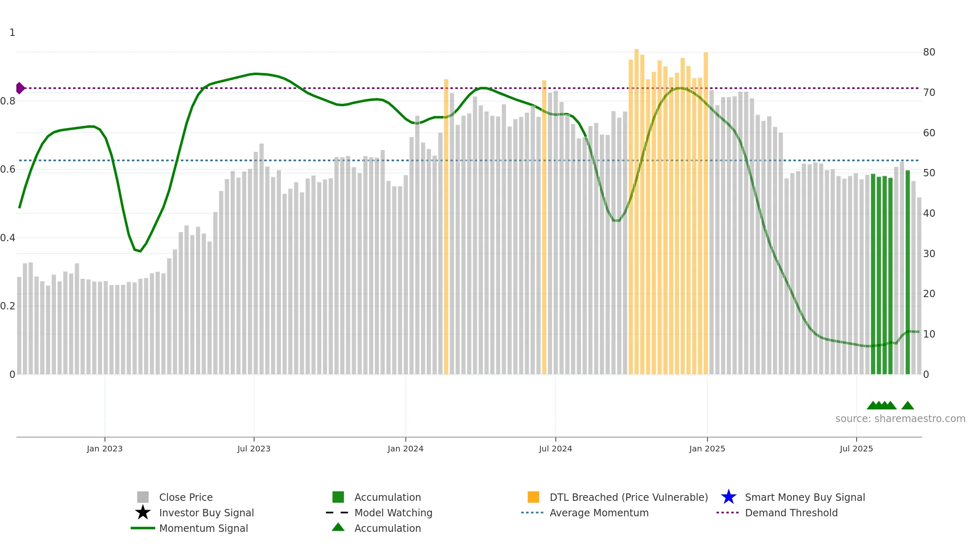
Task: Click the green Accumulation square swatch
Action: [338, 497]
